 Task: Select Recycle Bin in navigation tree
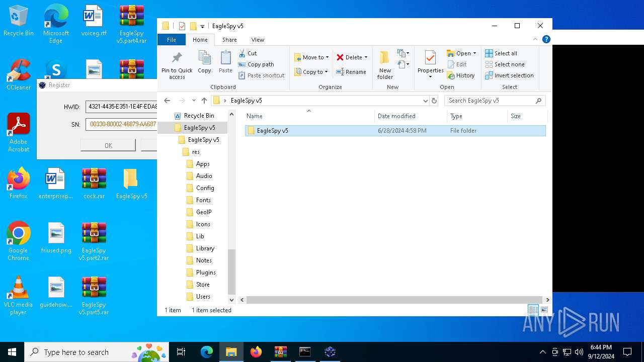tap(198, 116)
